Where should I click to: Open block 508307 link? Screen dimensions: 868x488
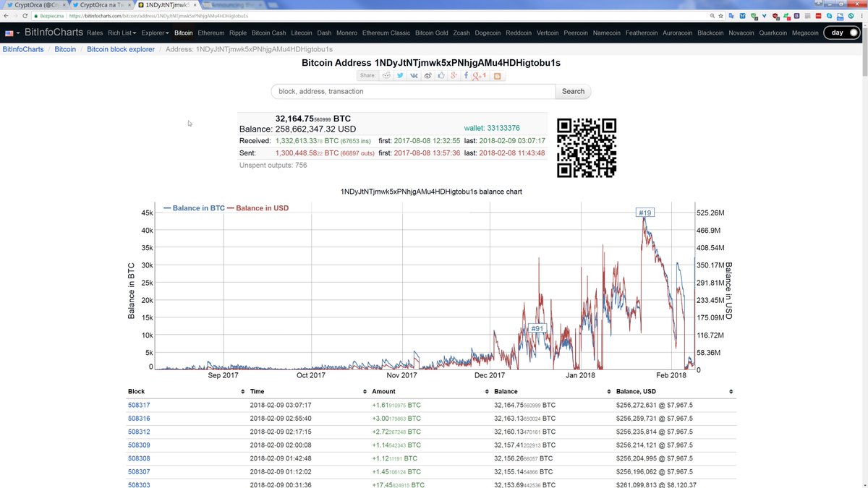tap(139, 472)
